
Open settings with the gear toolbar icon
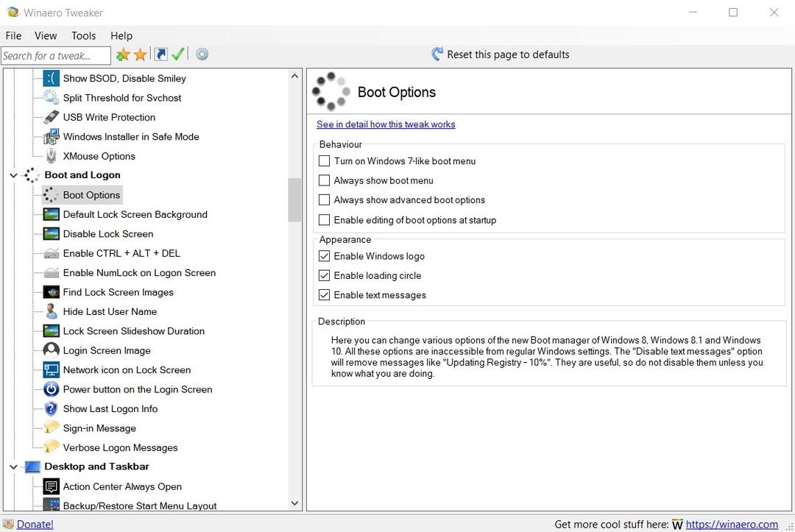coord(202,54)
